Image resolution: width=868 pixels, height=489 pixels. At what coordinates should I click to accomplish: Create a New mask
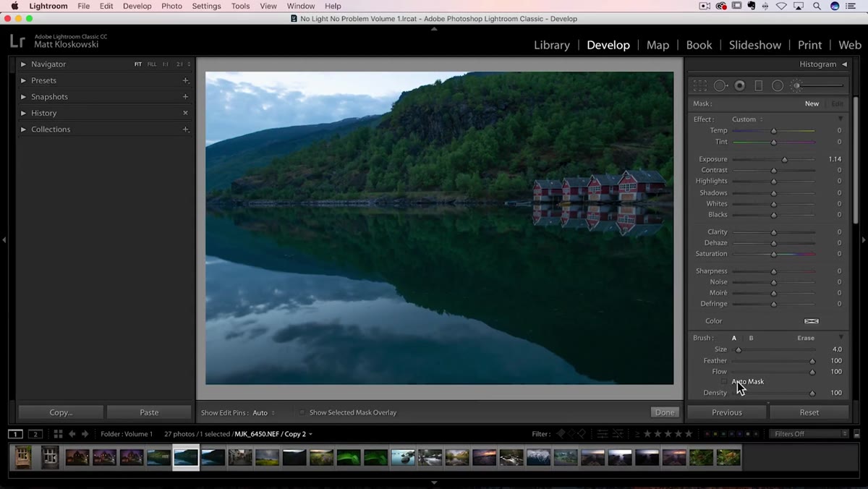(x=812, y=103)
